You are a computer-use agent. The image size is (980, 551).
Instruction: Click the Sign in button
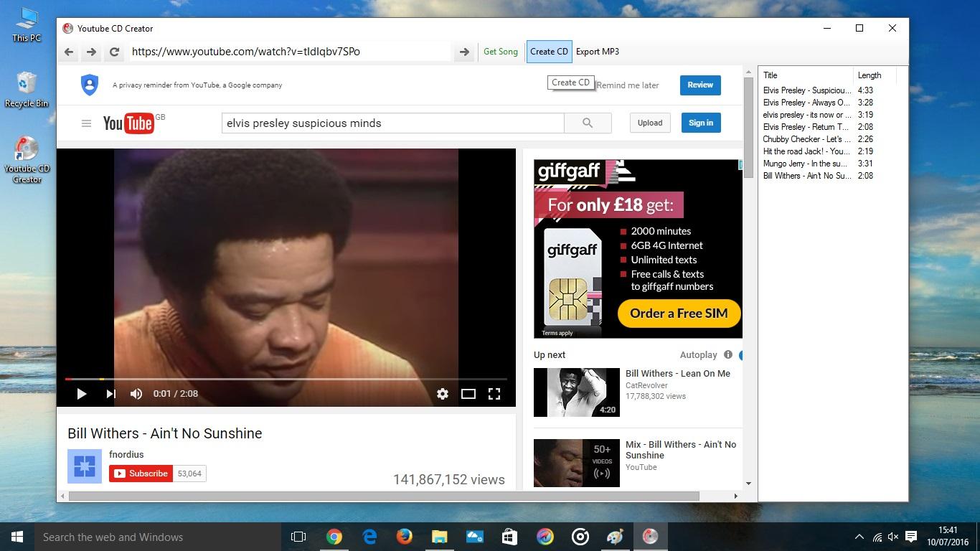tap(701, 123)
